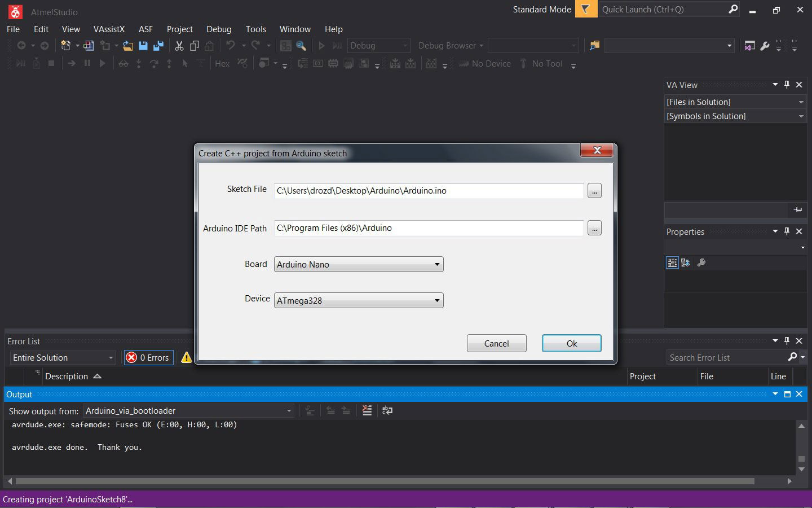Open the Board dropdown showing Arduino Nano

point(359,264)
